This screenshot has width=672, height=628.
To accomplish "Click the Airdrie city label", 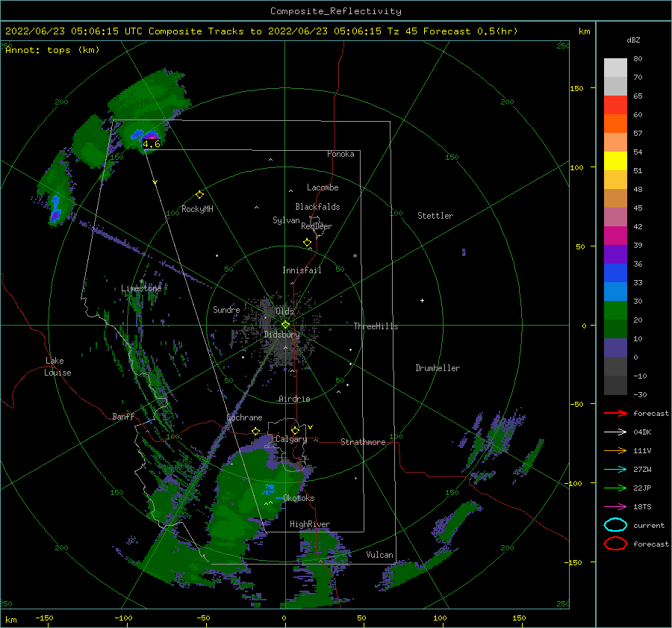I will pyautogui.click(x=294, y=399).
